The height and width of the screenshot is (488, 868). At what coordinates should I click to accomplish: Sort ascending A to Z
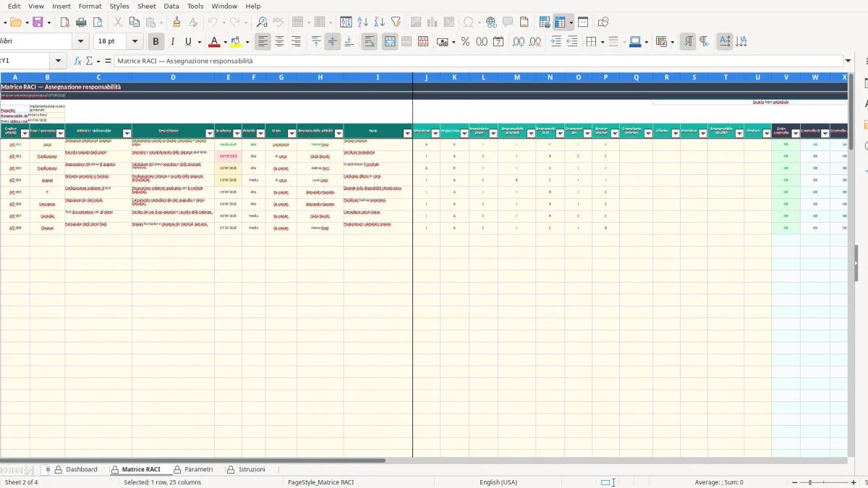tap(363, 22)
